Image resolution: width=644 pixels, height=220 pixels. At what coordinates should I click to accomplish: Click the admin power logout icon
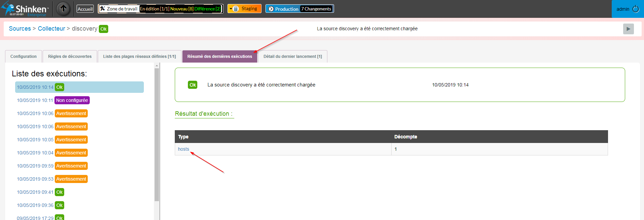tap(636, 9)
